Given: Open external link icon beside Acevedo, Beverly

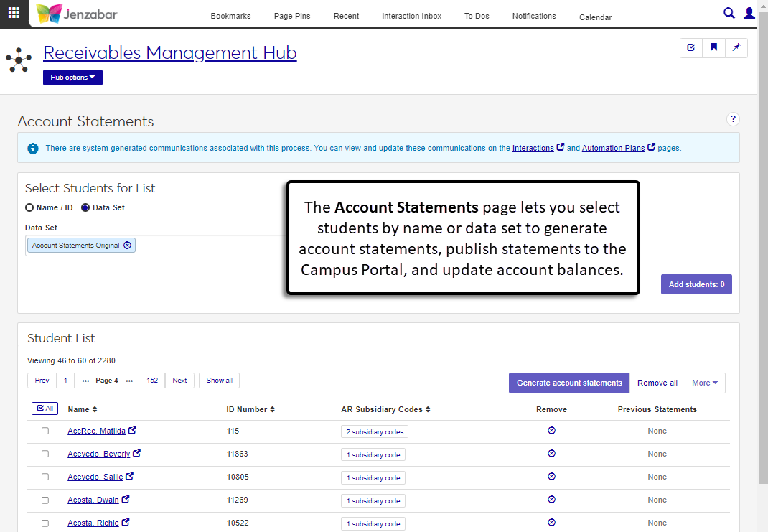Looking at the screenshot, I should click(137, 454).
